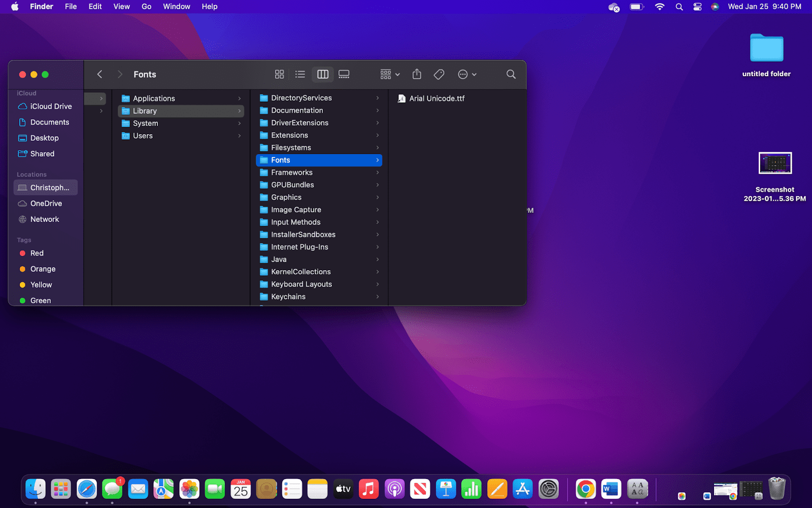The image size is (812, 508).
Task: Open the Window menu
Action: (177, 7)
